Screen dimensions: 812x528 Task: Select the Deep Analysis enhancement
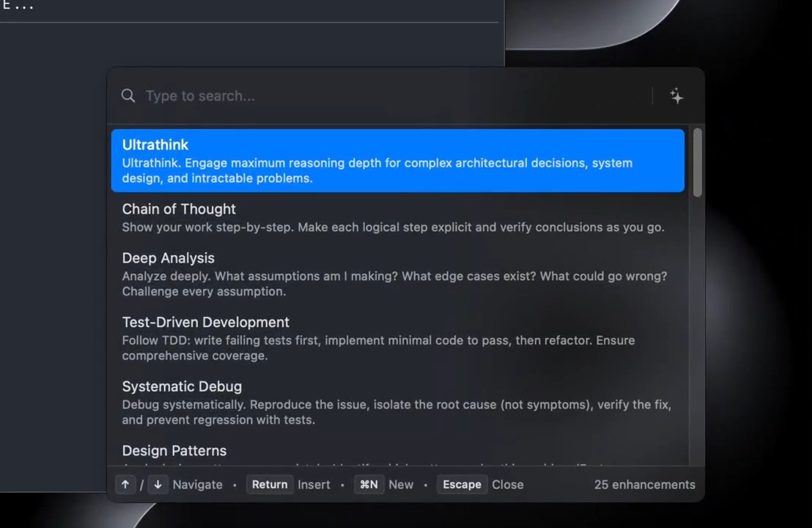398,274
